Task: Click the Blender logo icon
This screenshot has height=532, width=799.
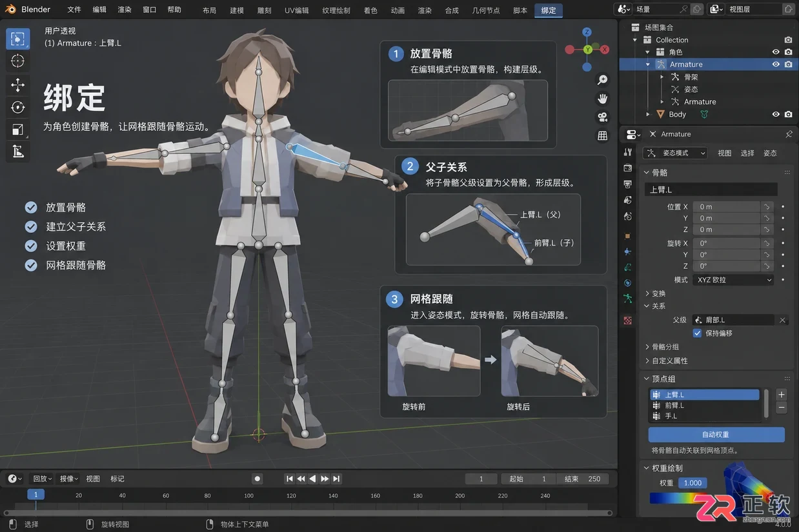Action: tap(10, 10)
